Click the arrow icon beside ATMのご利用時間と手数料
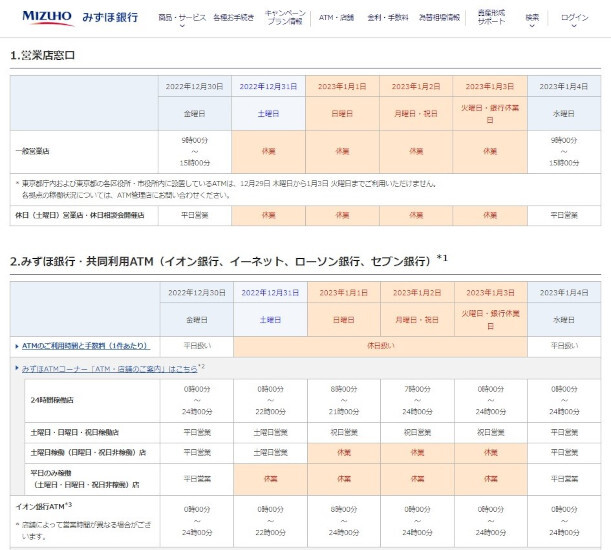 point(16,346)
